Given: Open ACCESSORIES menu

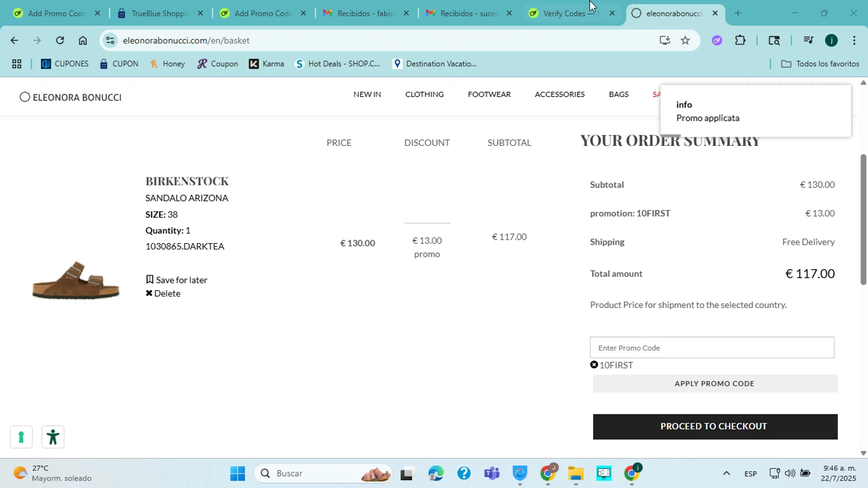Looking at the screenshot, I should click(x=560, y=94).
